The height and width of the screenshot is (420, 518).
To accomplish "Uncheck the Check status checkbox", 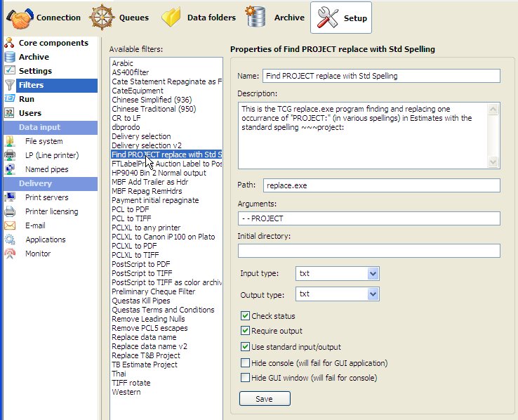I will pyautogui.click(x=245, y=317).
